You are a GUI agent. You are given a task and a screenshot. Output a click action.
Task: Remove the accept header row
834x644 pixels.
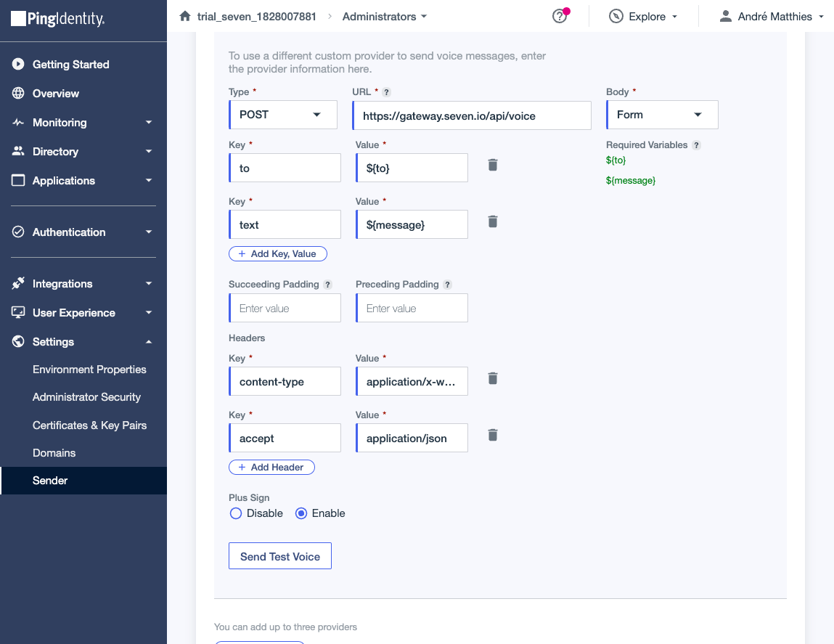click(493, 435)
